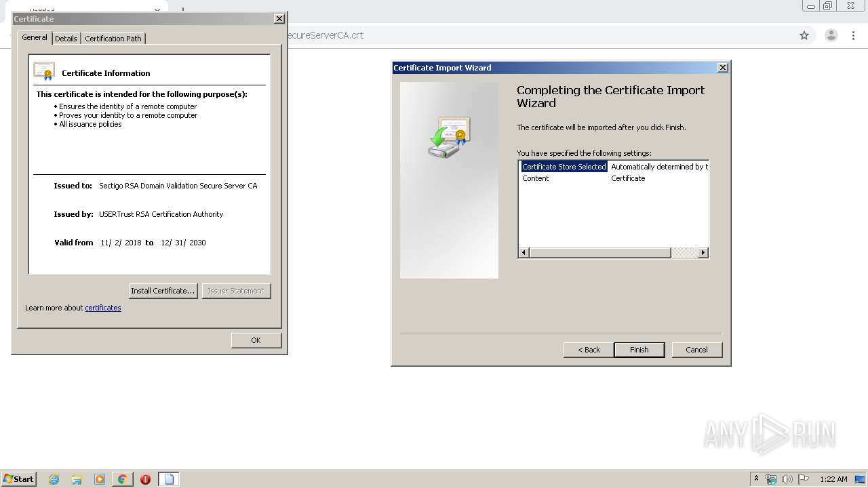Open the Chrome profile avatar icon
Image resolution: width=868 pixels, height=488 pixels.
[831, 35]
